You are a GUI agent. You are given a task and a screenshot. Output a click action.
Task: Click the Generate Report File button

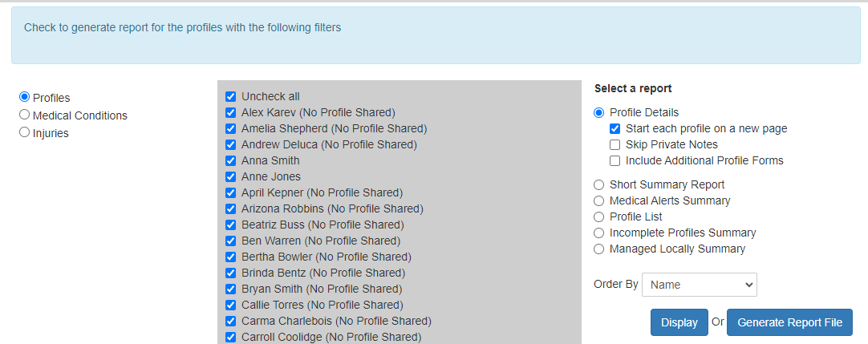(789, 322)
